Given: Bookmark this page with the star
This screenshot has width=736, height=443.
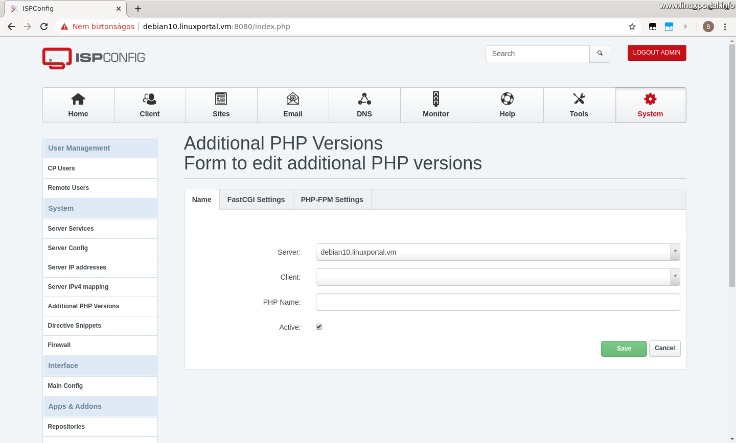Looking at the screenshot, I should (x=632, y=27).
